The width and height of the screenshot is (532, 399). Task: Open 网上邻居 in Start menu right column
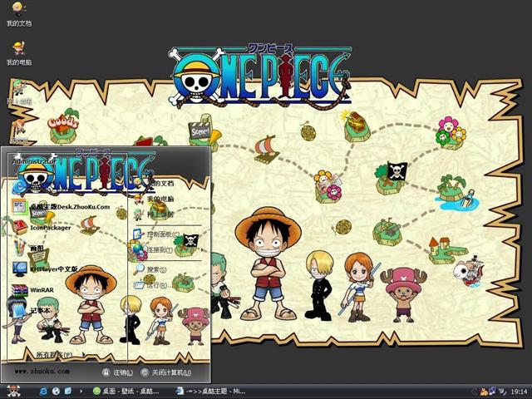click(154, 214)
